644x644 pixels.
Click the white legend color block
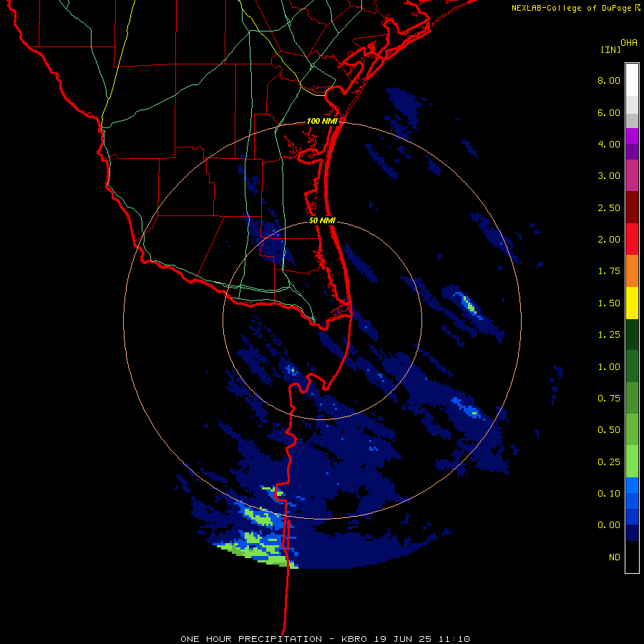click(x=632, y=80)
